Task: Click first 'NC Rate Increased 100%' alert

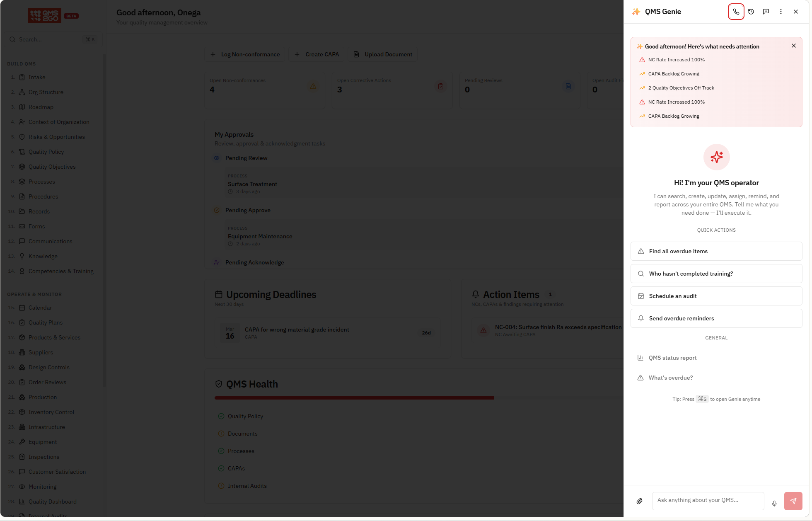Action: coord(676,60)
